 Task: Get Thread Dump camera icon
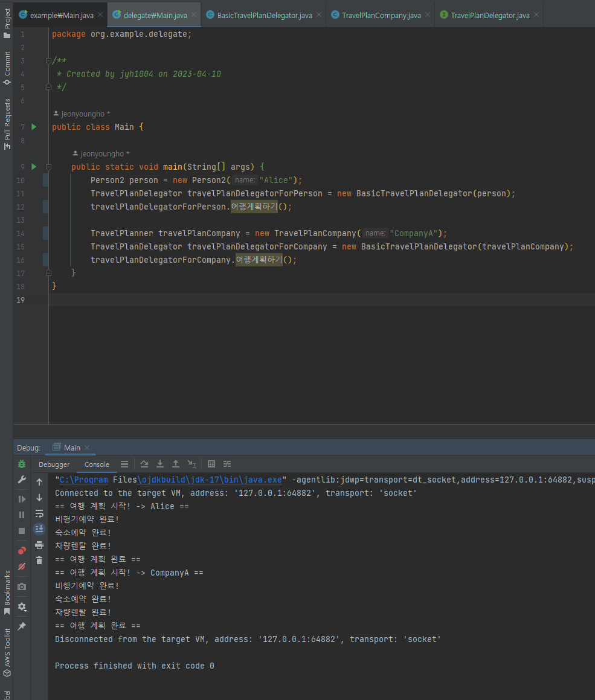[x=21, y=586]
